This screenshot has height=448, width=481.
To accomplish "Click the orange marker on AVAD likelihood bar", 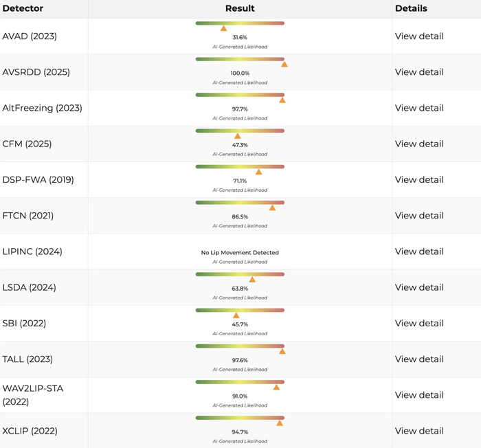I will pos(223,28).
